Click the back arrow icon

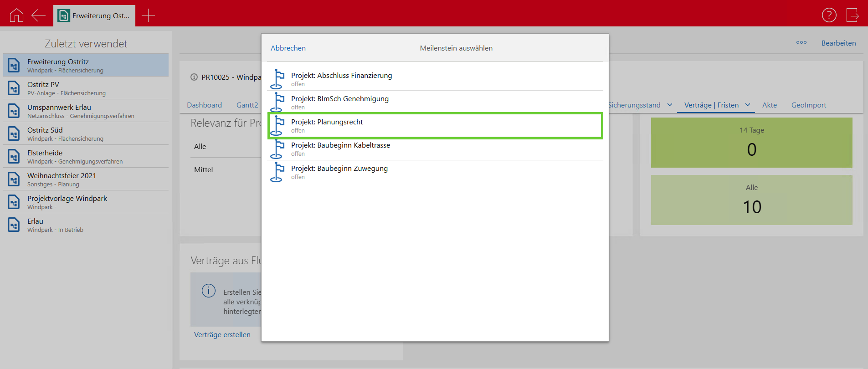(38, 15)
